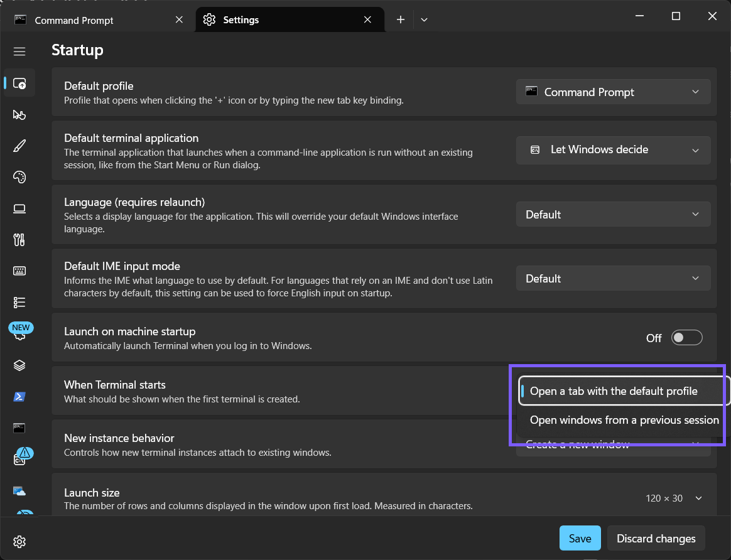Open profile Defaults (stacked layers icon)

tap(19, 365)
